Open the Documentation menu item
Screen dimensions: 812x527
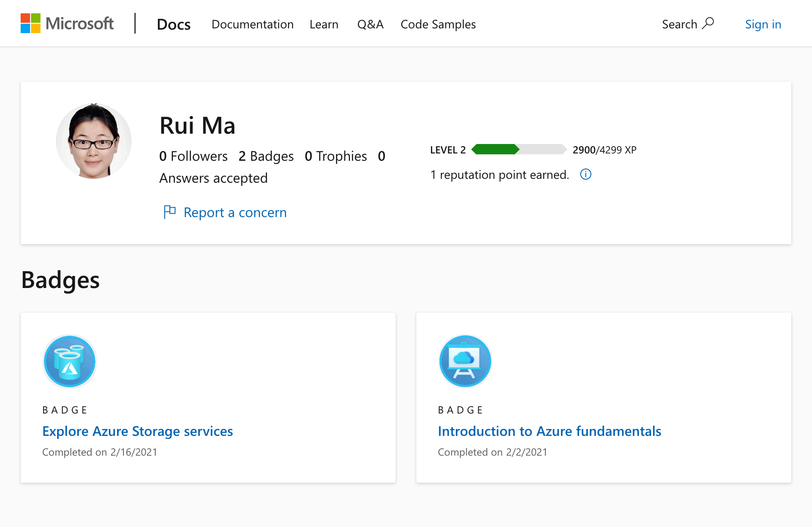252,25
